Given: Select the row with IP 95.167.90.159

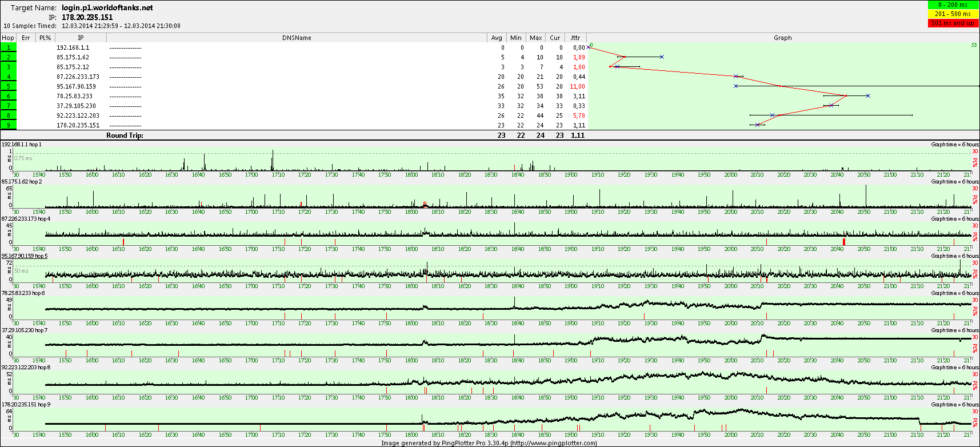Looking at the screenshot, I should coord(76,86).
